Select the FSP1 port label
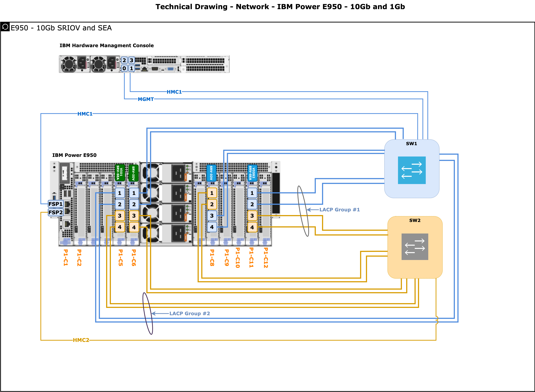Screen dimensions: 535x392 [x=56, y=204]
